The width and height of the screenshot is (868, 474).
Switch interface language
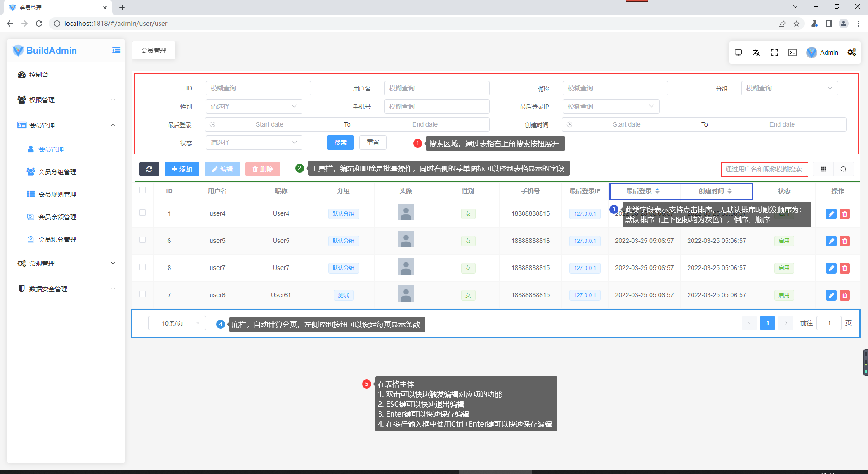point(756,52)
